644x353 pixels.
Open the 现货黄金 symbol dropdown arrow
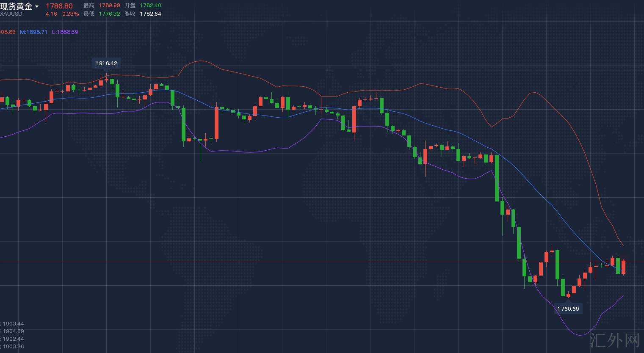(x=37, y=6)
